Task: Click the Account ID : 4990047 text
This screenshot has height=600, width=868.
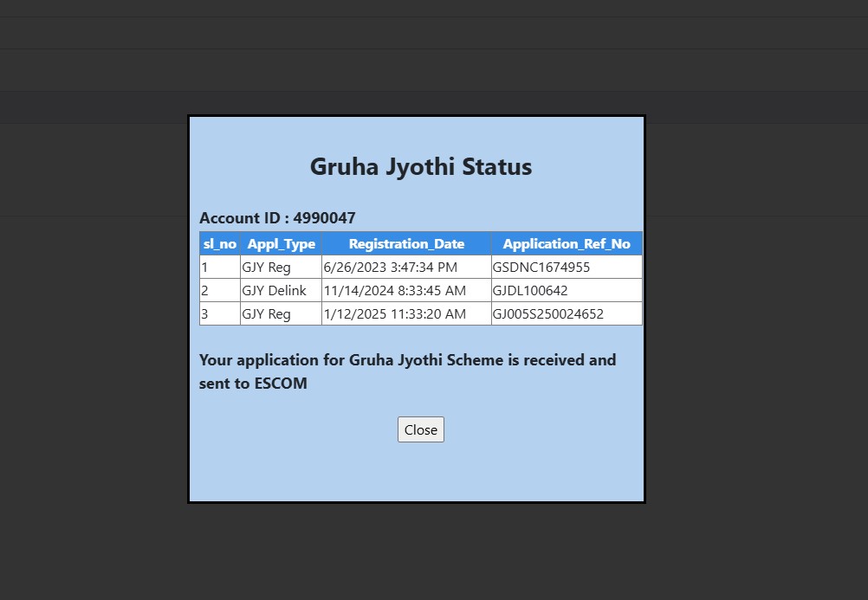Action: click(277, 218)
